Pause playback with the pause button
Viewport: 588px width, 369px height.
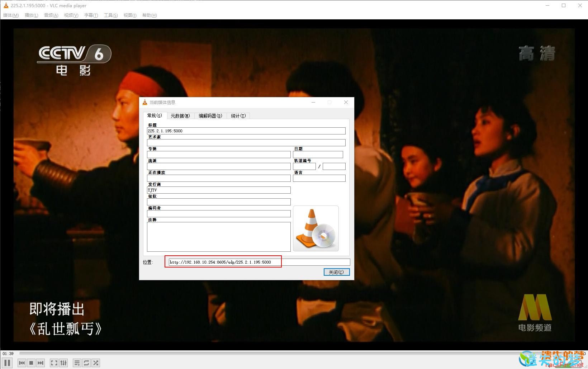pos(7,363)
